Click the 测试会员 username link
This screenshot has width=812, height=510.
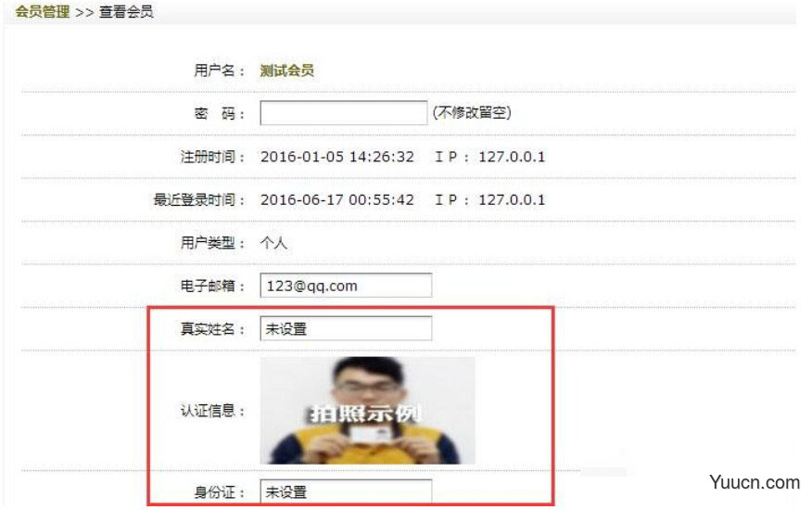pyautogui.click(x=287, y=70)
